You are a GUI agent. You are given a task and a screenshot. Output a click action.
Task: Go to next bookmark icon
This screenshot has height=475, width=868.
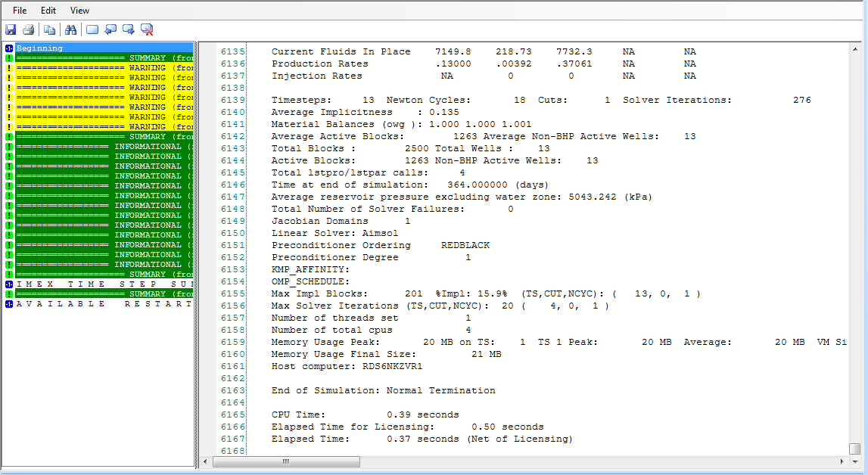tap(129, 29)
